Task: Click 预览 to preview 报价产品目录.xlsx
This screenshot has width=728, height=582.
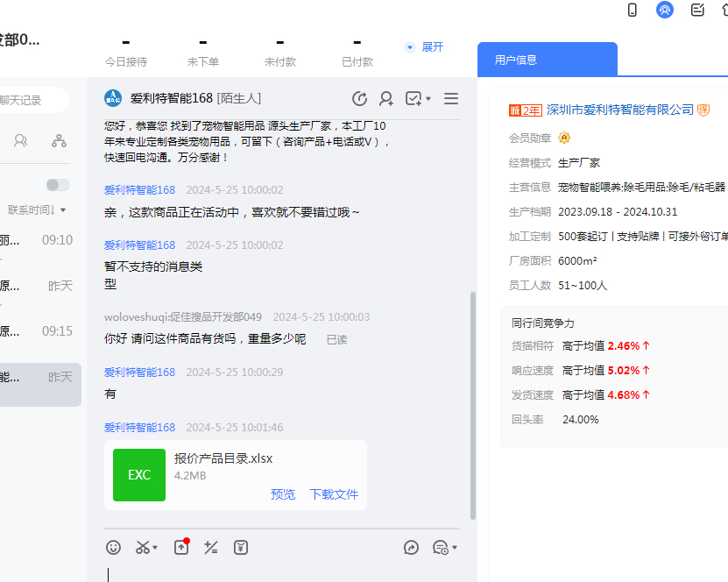Action: tap(283, 494)
